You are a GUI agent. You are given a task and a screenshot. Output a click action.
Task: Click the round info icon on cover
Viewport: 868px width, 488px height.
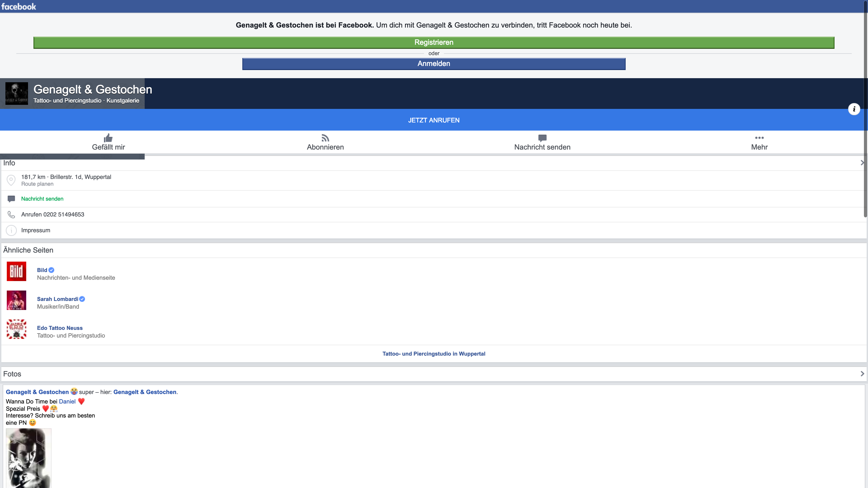[854, 109]
